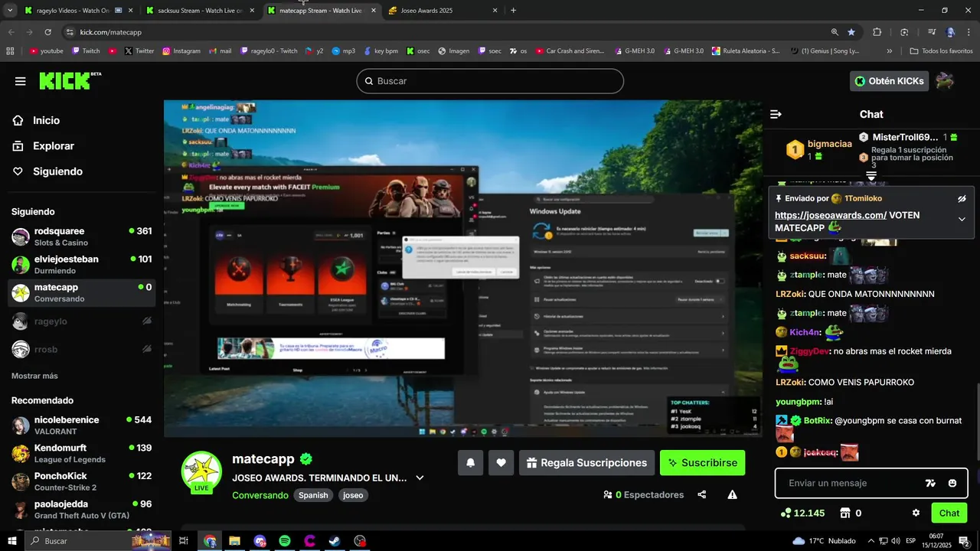Viewport: 980px width, 551px height.
Task: Open Todos los favoritos folder
Action: (941, 51)
